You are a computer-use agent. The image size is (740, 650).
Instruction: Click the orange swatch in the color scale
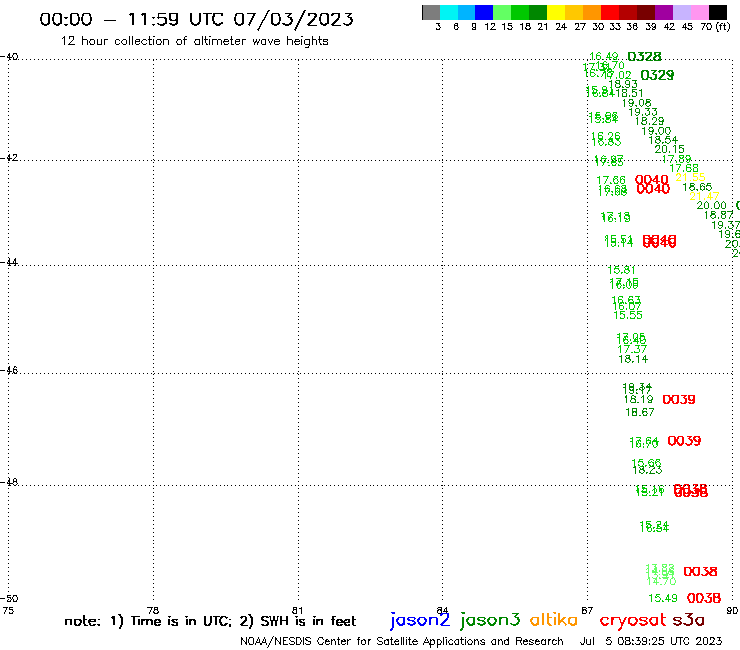point(592,12)
